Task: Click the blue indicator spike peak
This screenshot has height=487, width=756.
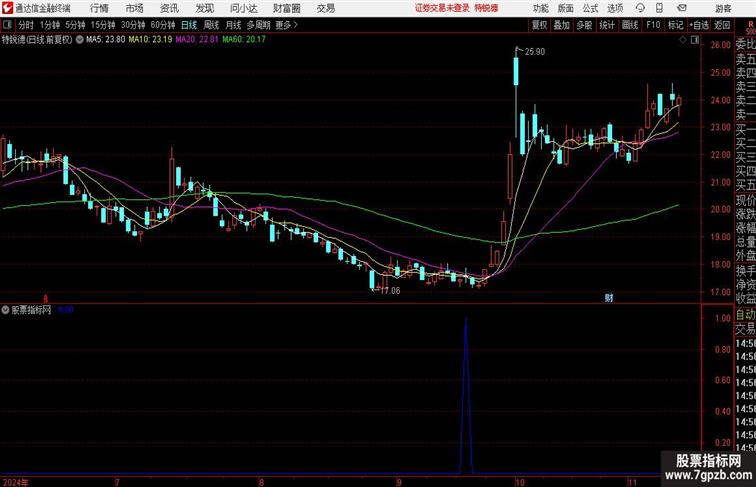Action: [466, 319]
